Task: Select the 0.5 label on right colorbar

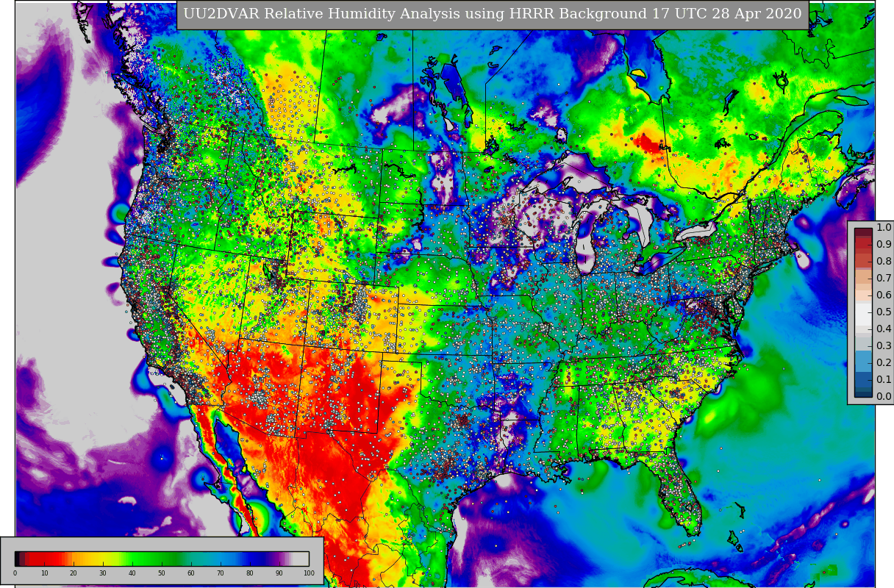Action: (x=884, y=312)
